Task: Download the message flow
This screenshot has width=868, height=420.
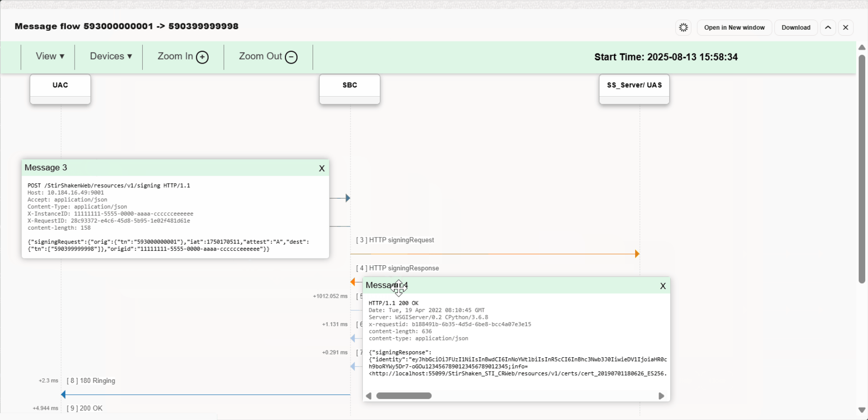Action: point(796,27)
